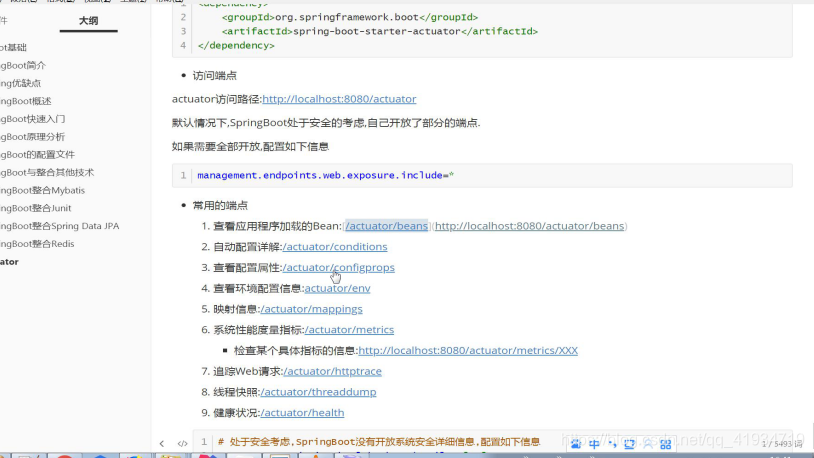Go to SpringBoot简介 in the outline
The image size is (814, 458).
[x=23, y=65]
